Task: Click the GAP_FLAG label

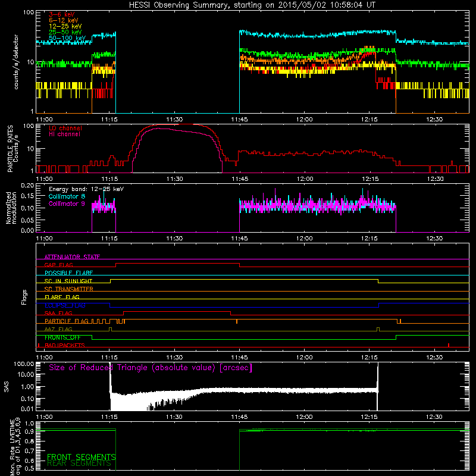Action: coord(58,265)
